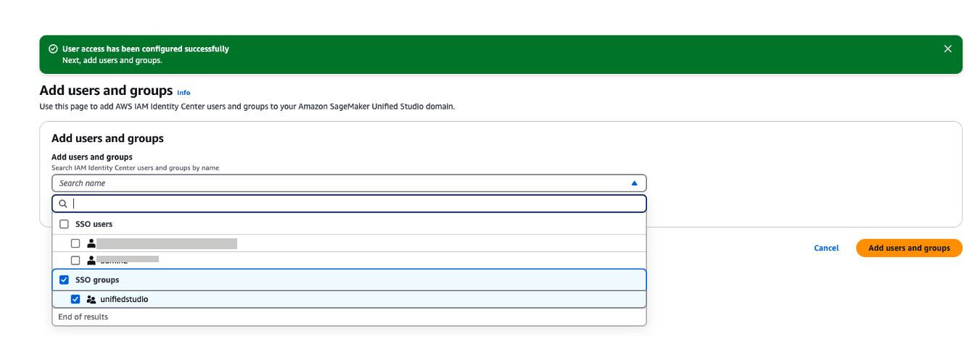Click the Cancel link

pos(826,248)
